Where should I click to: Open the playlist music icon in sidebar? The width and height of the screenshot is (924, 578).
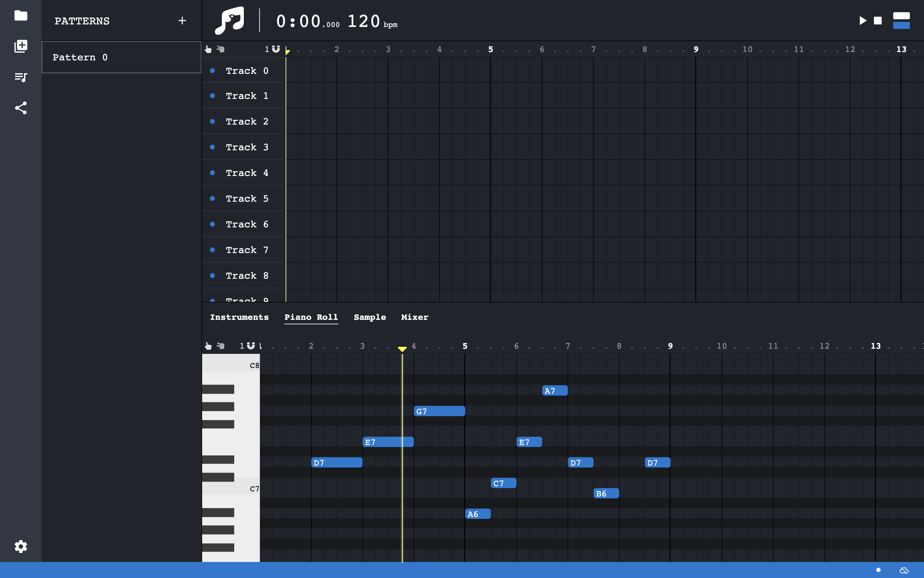point(21,77)
